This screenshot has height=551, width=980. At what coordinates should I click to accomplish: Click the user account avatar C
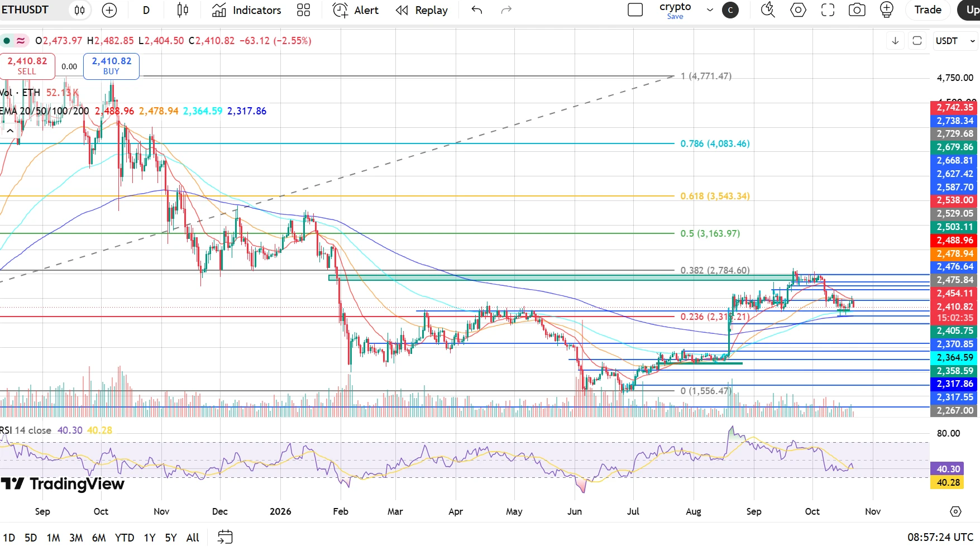[x=730, y=10]
